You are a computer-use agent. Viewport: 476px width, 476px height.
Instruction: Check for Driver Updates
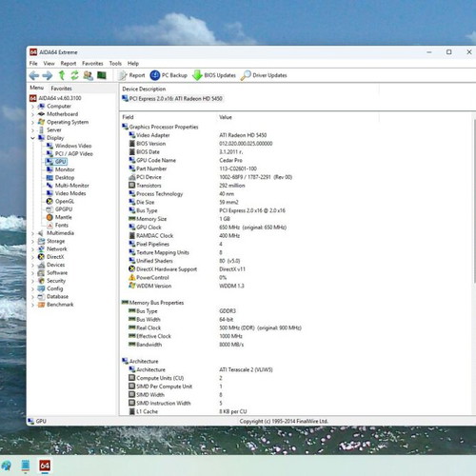click(x=264, y=75)
